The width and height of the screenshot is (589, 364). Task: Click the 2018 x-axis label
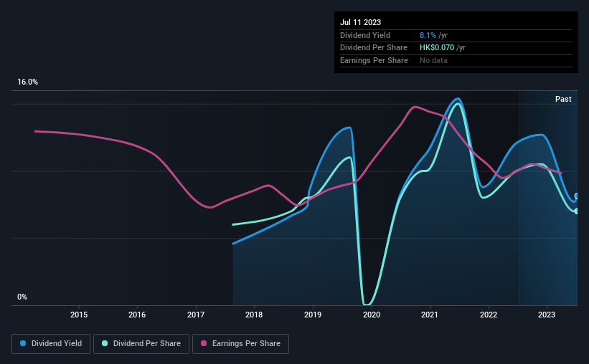pyautogui.click(x=254, y=315)
